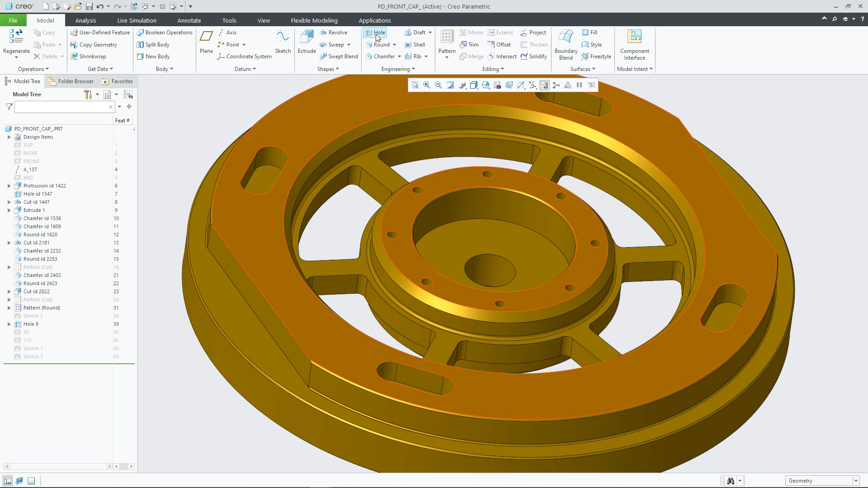Open the Flexible Modeling tab
The height and width of the screenshot is (488, 868).
(x=314, y=20)
